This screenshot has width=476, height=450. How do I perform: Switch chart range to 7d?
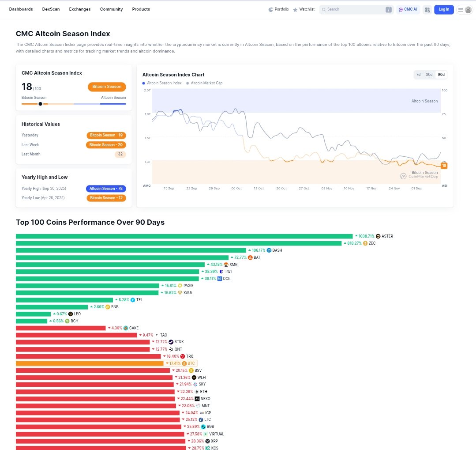pos(418,75)
